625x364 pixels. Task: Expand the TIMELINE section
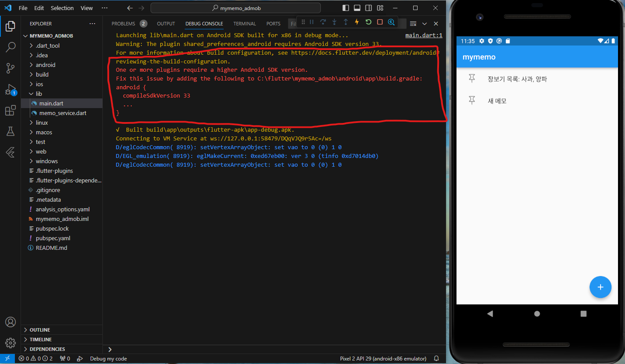click(x=62, y=339)
